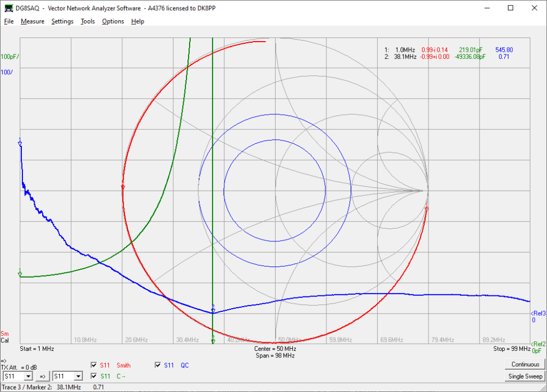Open the Settings menu
This screenshot has height=392, width=547.
(x=62, y=21)
